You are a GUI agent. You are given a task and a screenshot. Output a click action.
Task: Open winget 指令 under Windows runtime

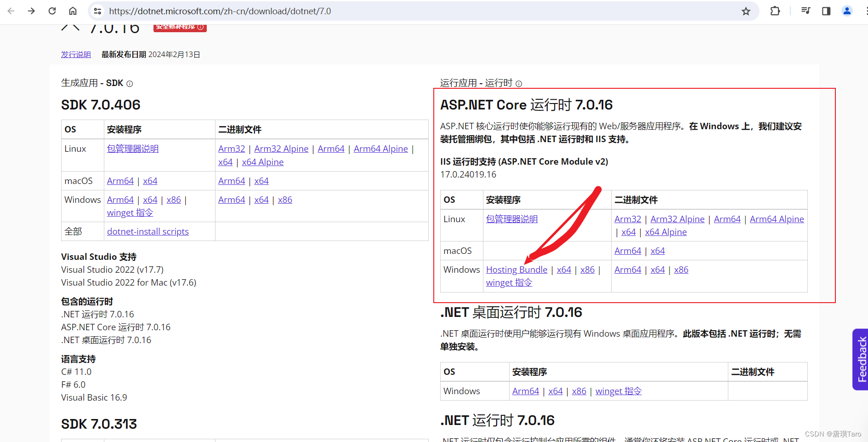pyautogui.click(x=508, y=282)
